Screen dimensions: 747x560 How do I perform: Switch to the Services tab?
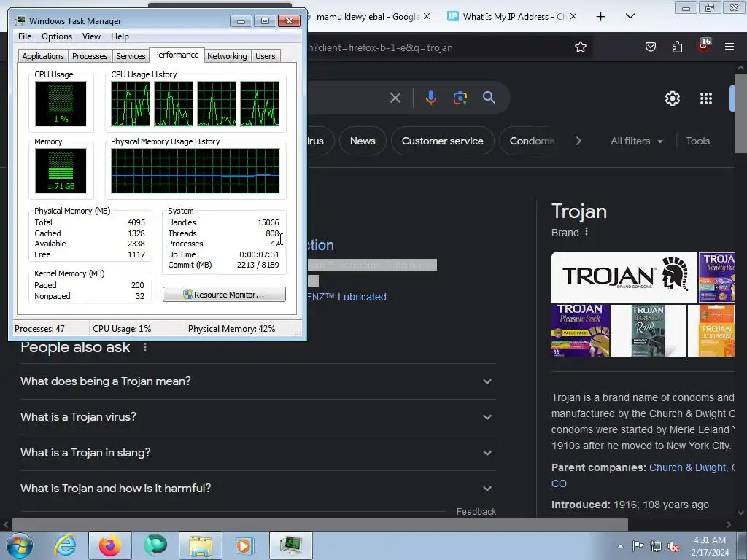click(131, 56)
